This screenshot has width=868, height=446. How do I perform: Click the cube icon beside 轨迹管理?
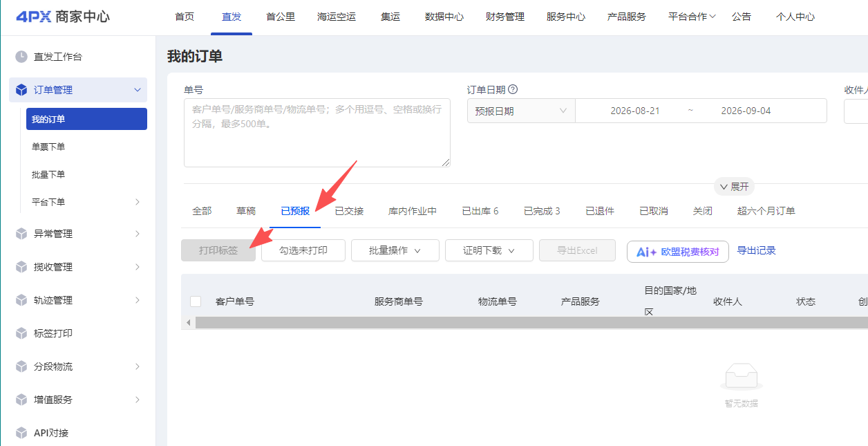tap(21, 300)
